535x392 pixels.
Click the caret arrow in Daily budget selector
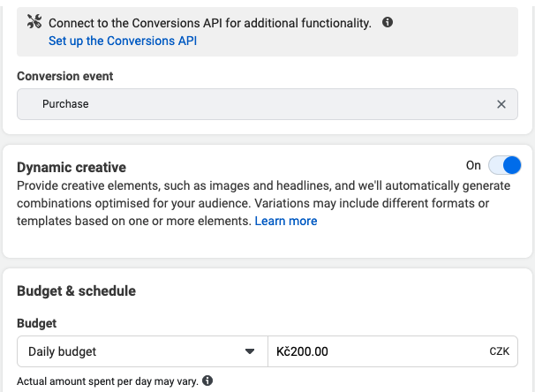coord(250,351)
